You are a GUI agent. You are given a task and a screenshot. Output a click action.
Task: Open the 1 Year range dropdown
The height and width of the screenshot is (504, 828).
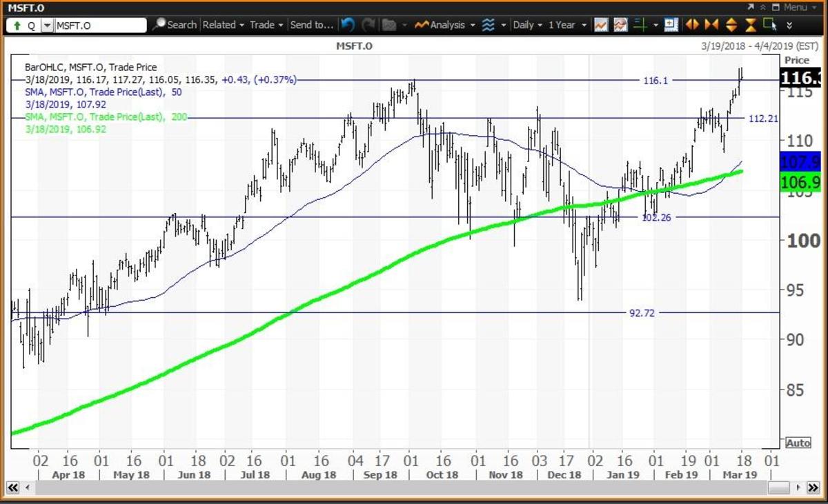tap(566, 25)
